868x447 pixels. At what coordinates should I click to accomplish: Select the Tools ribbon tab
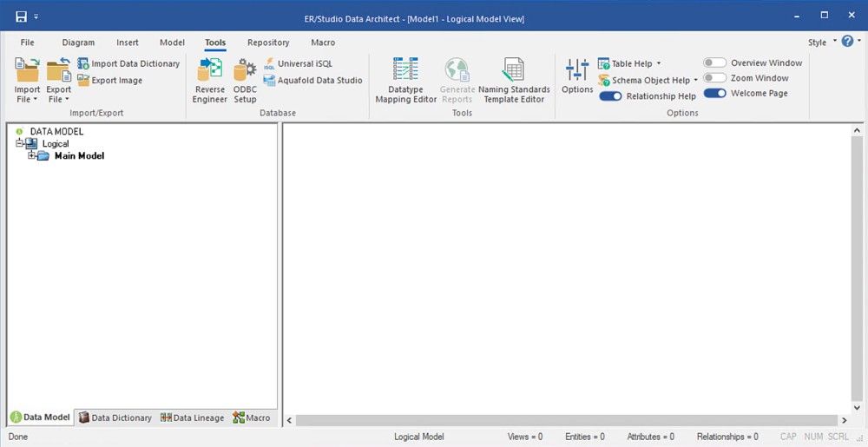tap(215, 43)
